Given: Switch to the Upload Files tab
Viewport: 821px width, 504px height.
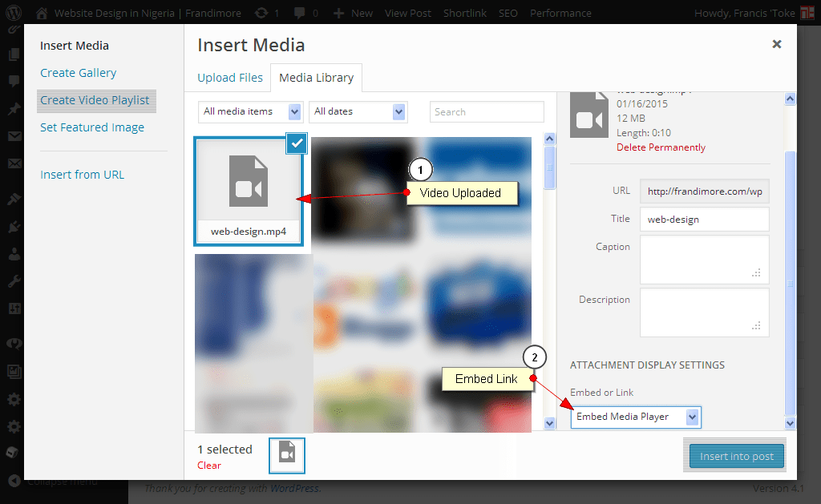Looking at the screenshot, I should pyautogui.click(x=230, y=77).
